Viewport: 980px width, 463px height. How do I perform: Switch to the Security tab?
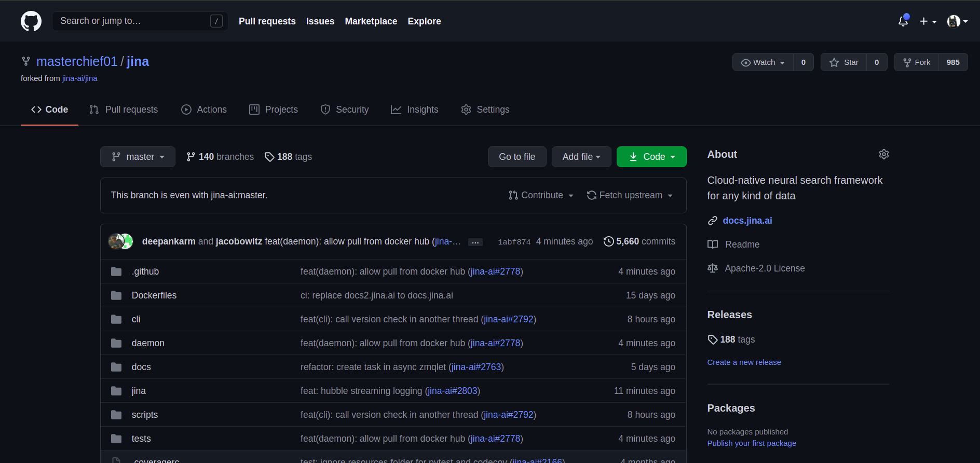[345, 110]
